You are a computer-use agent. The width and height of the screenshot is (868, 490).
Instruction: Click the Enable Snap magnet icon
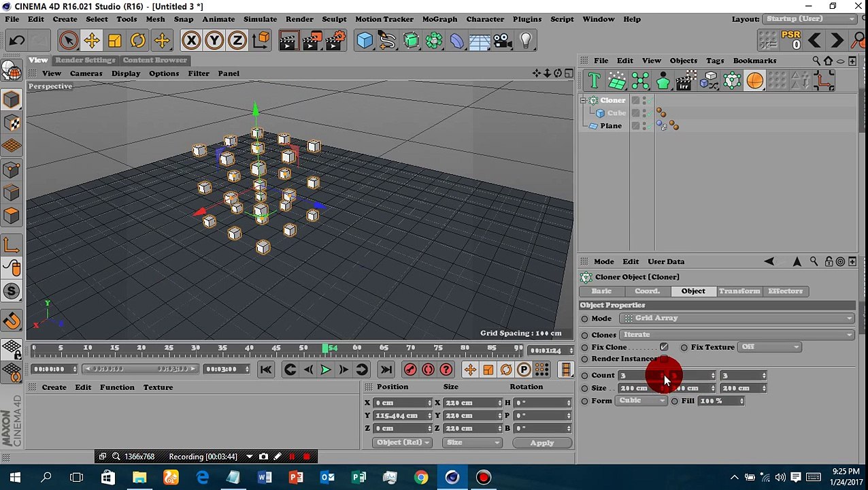[x=12, y=321]
